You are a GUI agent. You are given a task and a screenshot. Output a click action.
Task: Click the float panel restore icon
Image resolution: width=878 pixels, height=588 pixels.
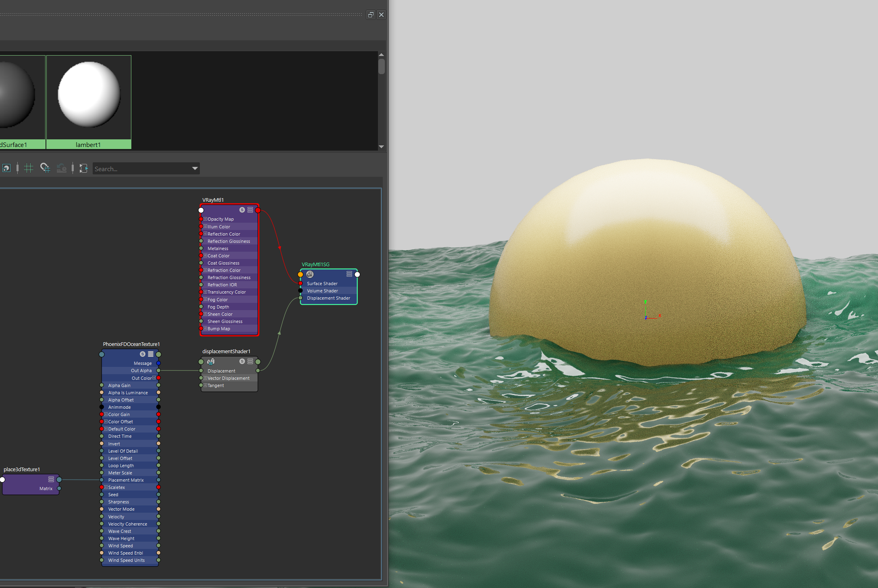coord(371,15)
